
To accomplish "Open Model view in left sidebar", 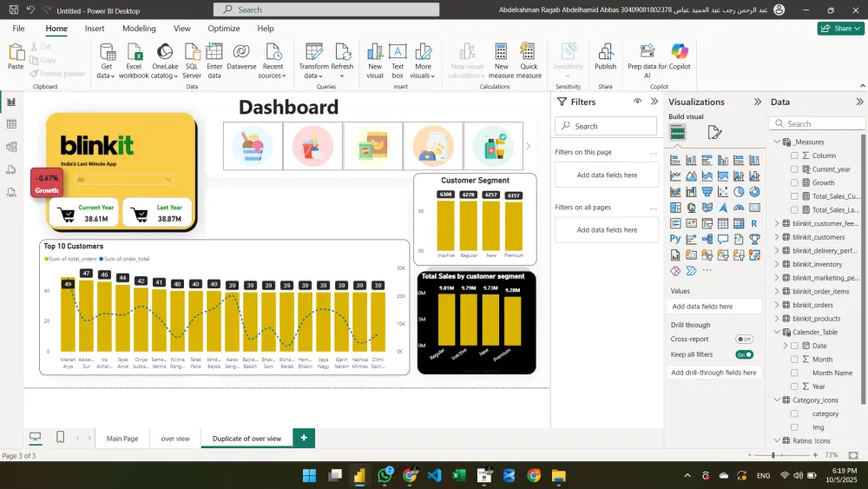I will (11, 147).
